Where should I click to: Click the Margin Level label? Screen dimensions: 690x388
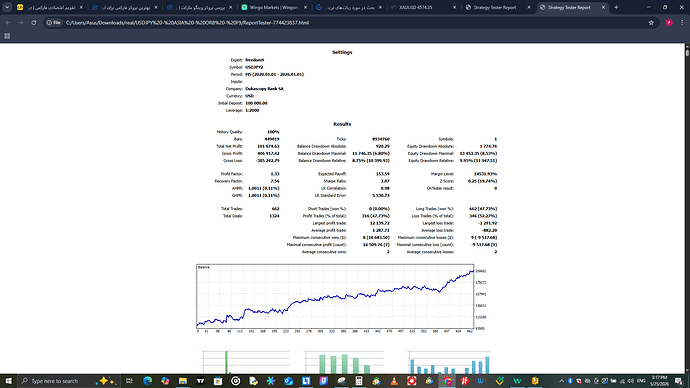[442, 174]
